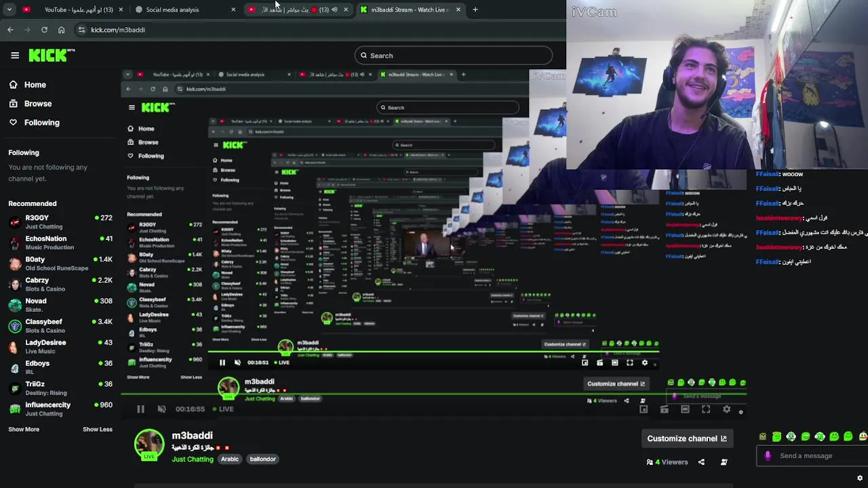Click FFaisall's woooow chat message
Viewport: 868px width, 488px height.
point(780,174)
